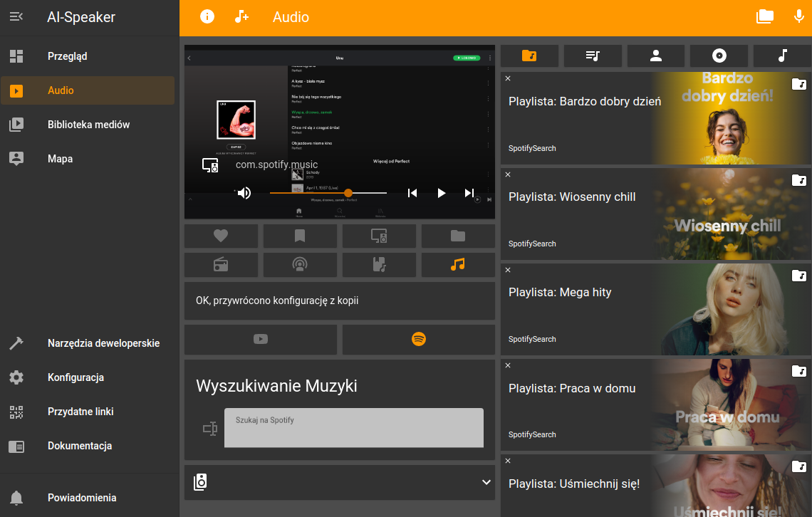This screenshot has height=517, width=812.
Task: Collapse the sidebar menu icon
Action: 16,16
